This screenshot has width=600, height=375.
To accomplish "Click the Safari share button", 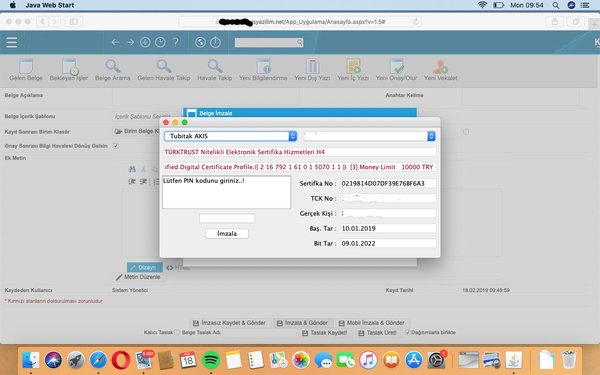I will [x=554, y=21].
